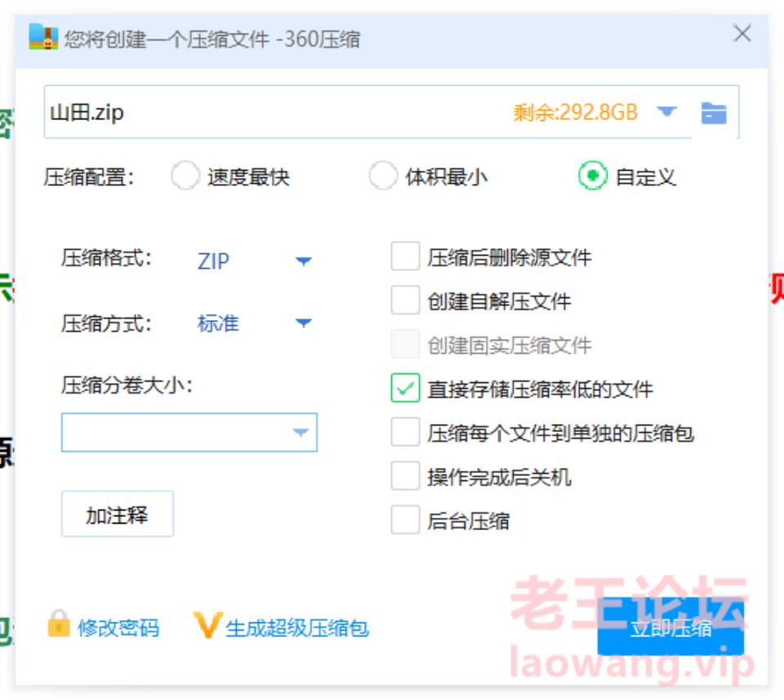Image resolution: width=784 pixels, height=700 pixels.
Task: Click the 生成超级压缩包 link
Action: click(297, 628)
